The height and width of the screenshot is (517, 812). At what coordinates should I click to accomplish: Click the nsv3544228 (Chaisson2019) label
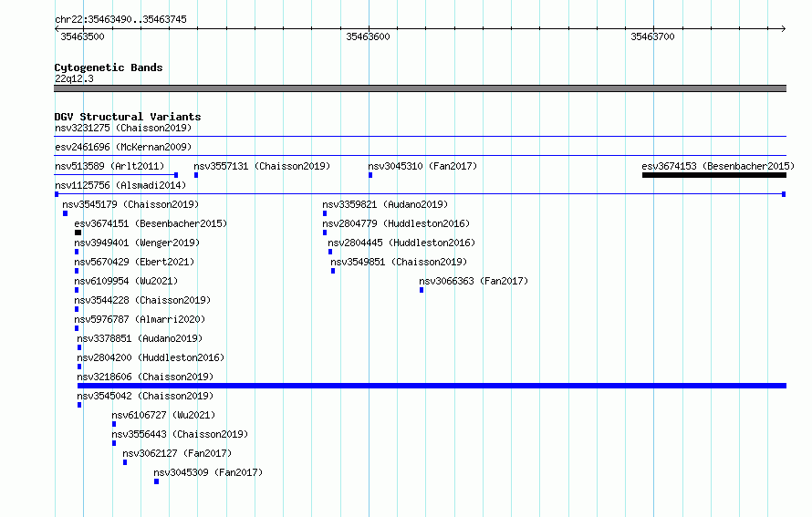[x=142, y=300]
